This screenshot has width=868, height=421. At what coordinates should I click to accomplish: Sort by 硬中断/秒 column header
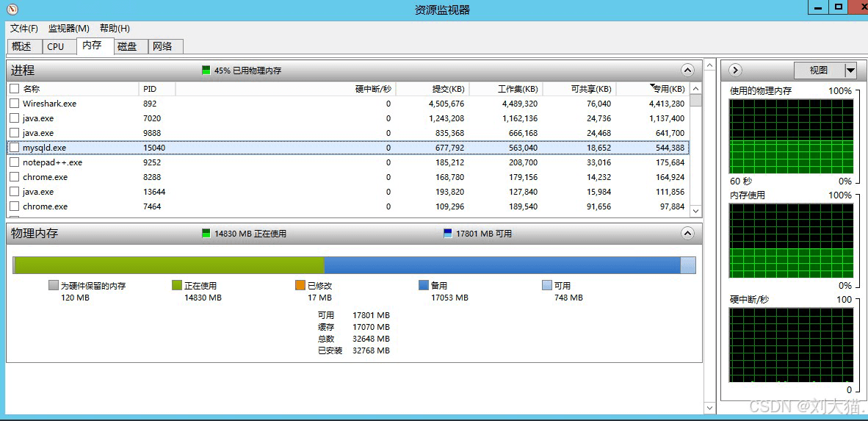285,89
